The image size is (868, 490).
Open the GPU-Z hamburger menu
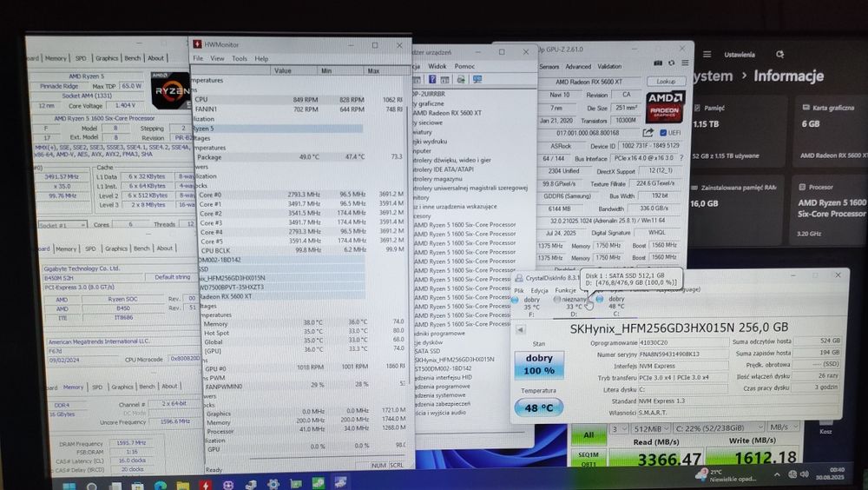pyautogui.click(x=685, y=63)
